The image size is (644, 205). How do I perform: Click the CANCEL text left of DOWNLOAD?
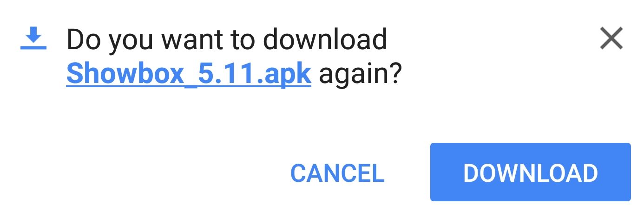click(337, 173)
